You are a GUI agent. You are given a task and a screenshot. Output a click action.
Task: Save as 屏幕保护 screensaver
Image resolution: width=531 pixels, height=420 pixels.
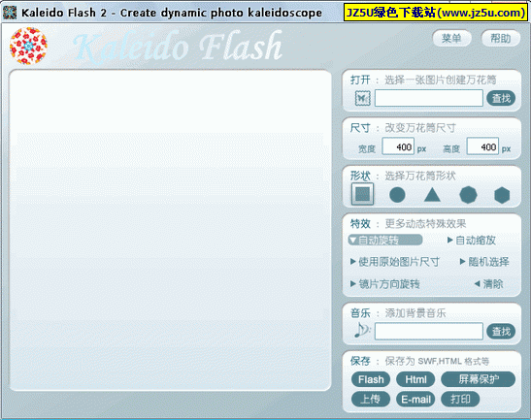click(x=479, y=379)
